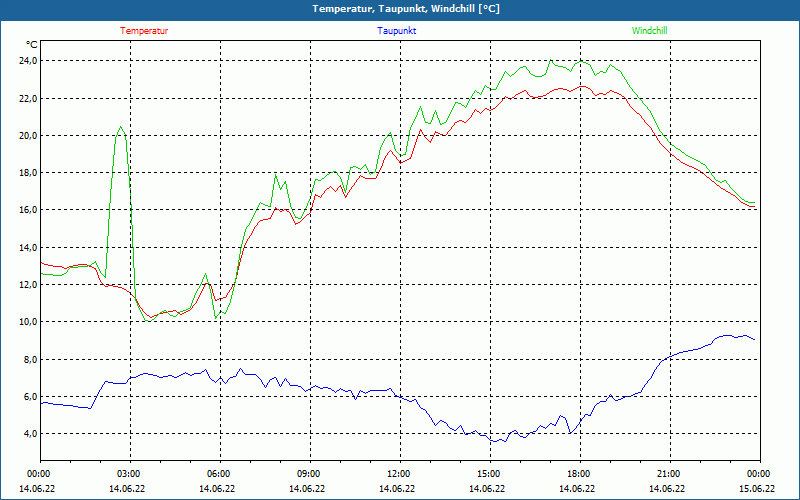Select the 03:00 time axis label
Screen dimensions: 800x500
click(x=129, y=473)
